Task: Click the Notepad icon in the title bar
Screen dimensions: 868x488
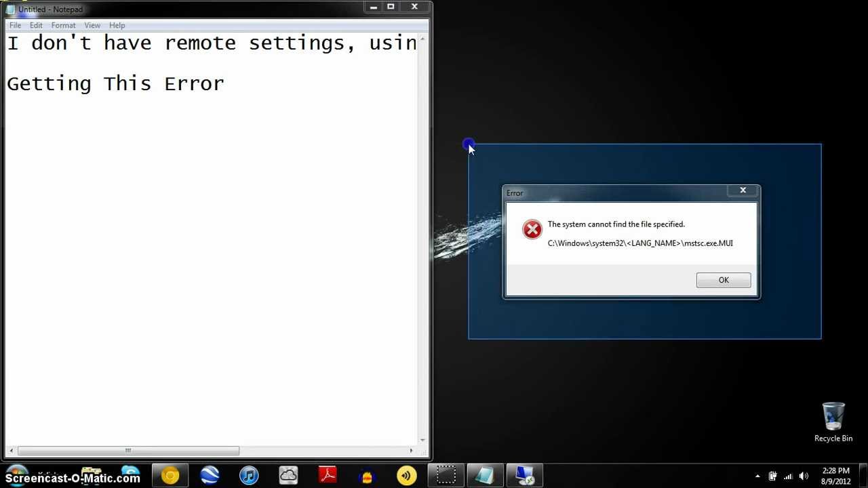Action: point(11,9)
